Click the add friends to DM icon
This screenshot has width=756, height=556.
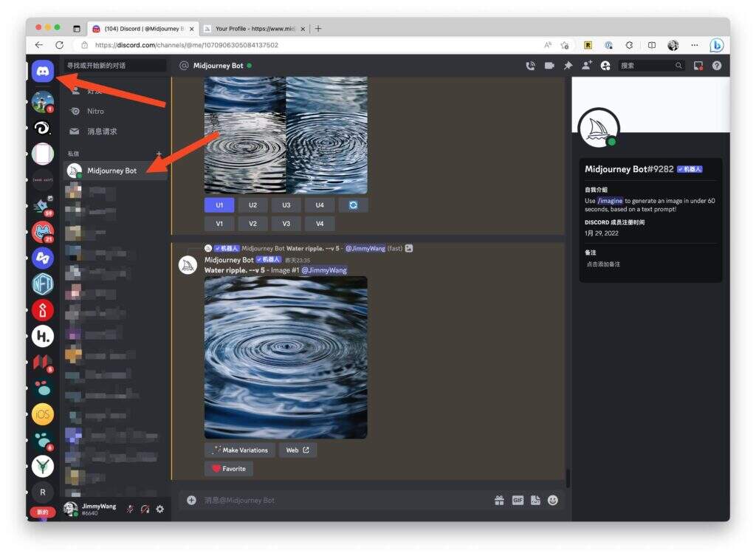tap(586, 66)
